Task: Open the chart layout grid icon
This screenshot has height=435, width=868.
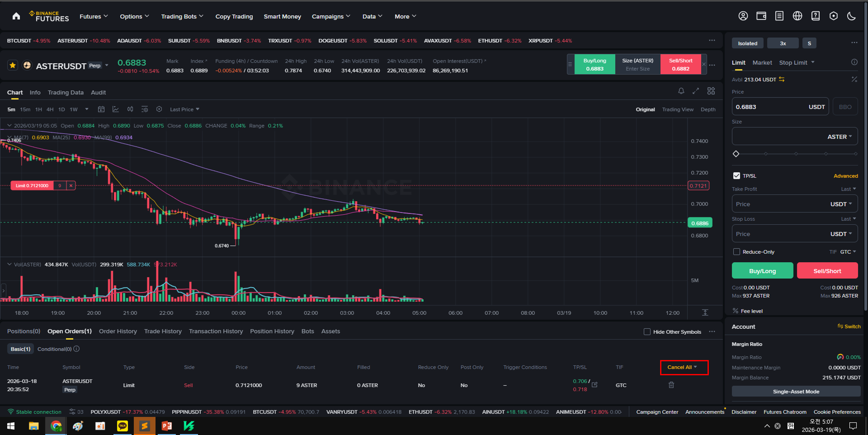Action: pos(711,91)
